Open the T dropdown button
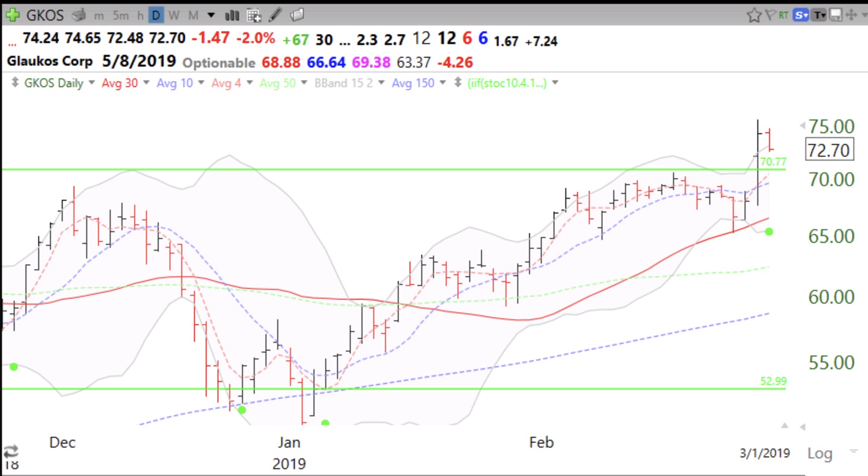 tap(820, 15)
